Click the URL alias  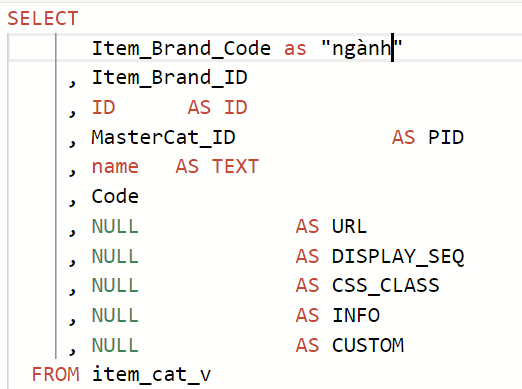click(349, 227)
